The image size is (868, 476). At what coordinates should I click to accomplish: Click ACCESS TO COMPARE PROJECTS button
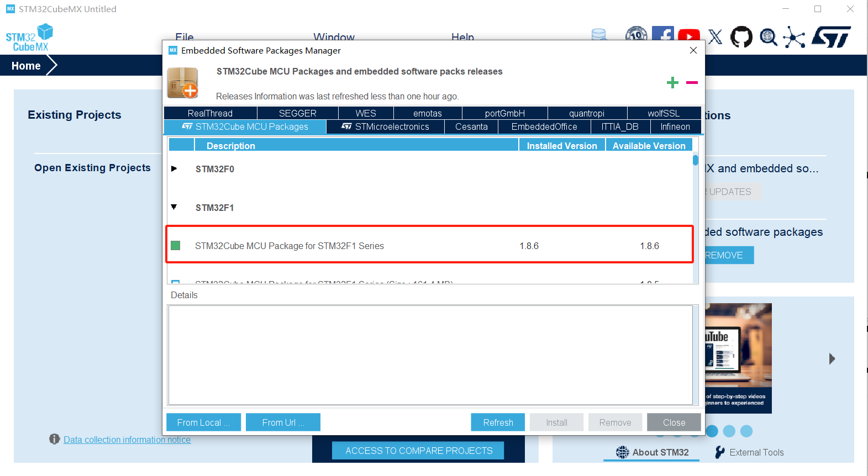(x=418, y=451)
